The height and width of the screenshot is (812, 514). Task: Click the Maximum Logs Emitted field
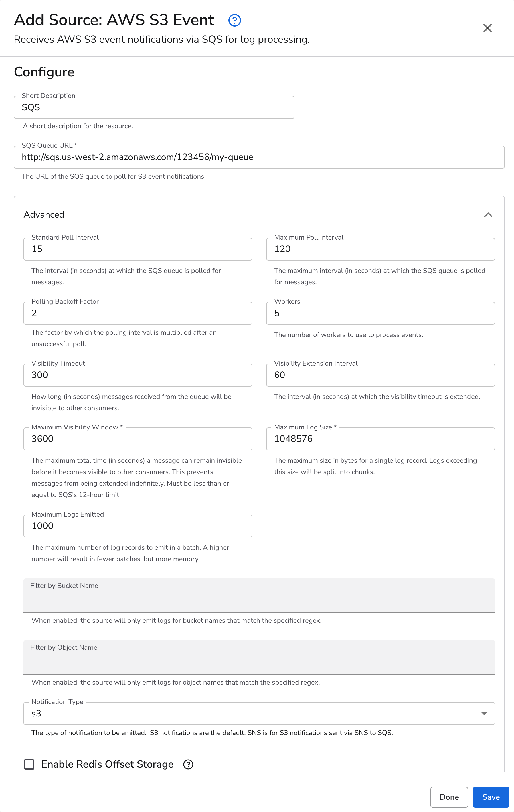pyautogui.click(x=138, y=526)
